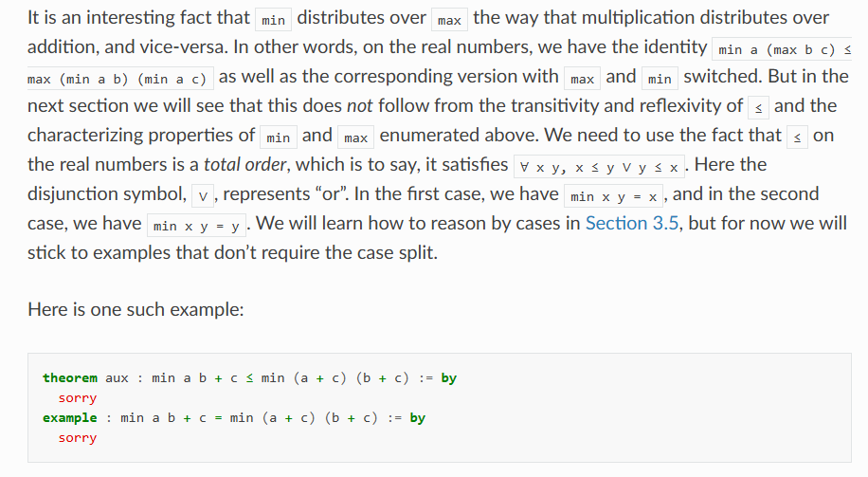Click the 'by' keyword on the theorem line

pyautogui.click(x=449, y=377)
